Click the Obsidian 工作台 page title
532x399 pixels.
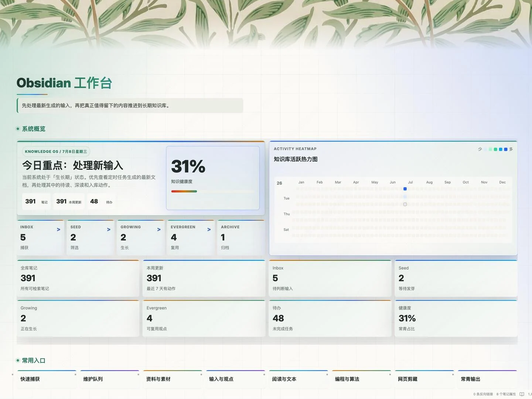coord(64,83)
